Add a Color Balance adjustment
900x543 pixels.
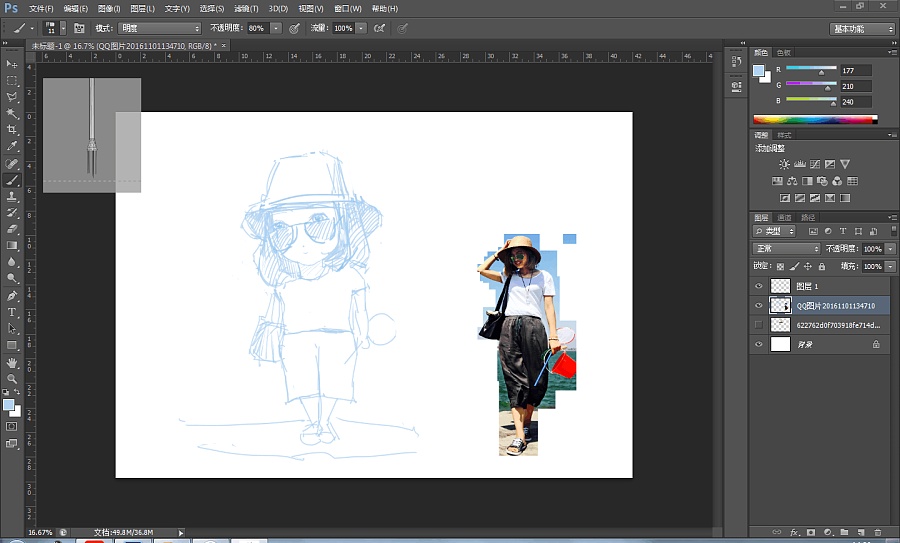click(792, 181)
